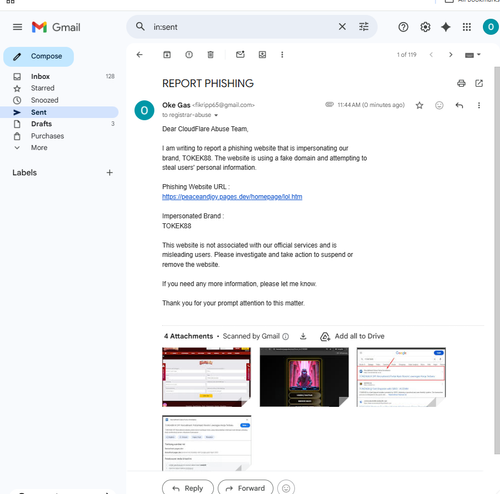Image resolution: width=500 pixels, height=494 pixels.
Task: Open the Google apps grid
Action: click(x=467, y=27)
